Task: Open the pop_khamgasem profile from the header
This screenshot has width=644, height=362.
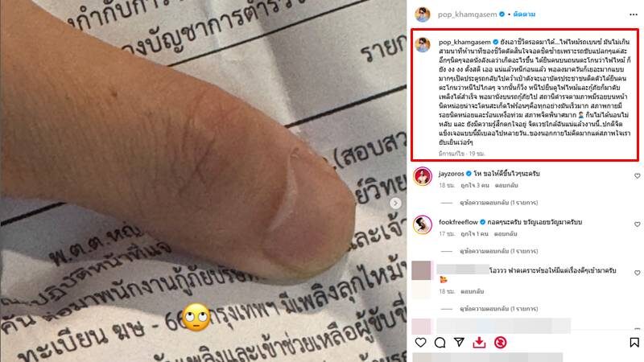Action: tap(467, 14)
